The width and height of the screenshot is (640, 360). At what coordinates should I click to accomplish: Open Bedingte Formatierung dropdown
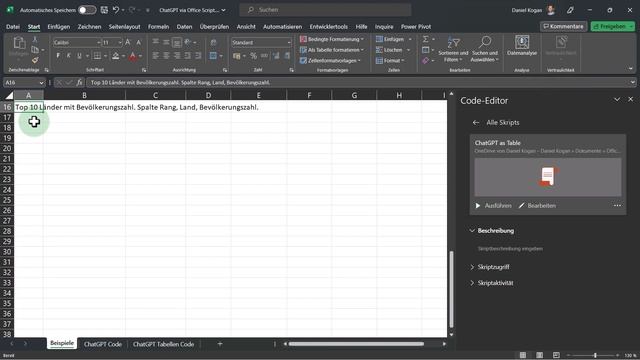[x=332, y=39]
